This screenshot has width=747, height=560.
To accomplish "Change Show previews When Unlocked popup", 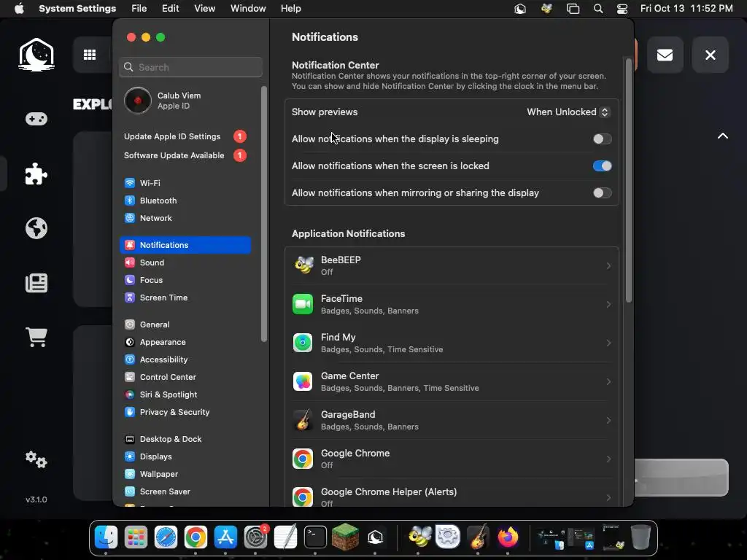I will (568, 112).
